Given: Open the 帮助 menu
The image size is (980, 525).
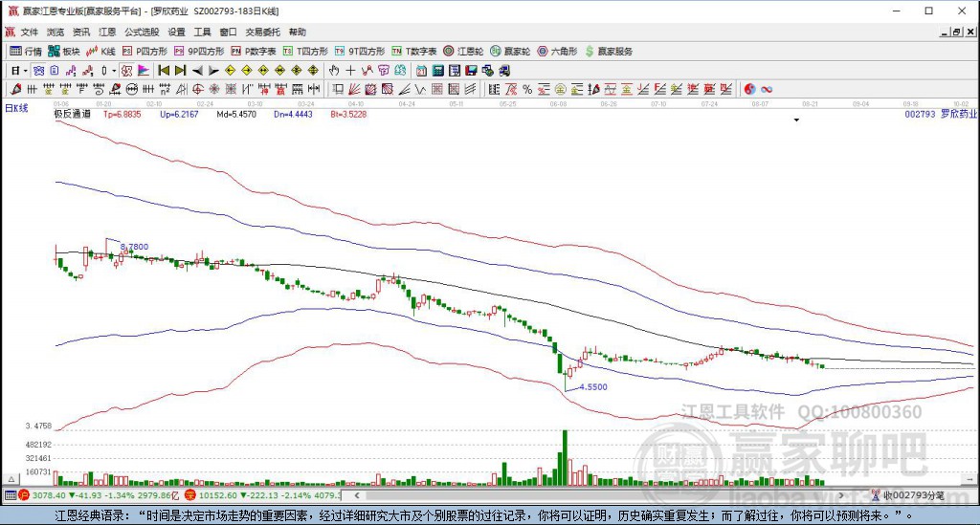Looking at the screenshot, I should tap(298, 32).
